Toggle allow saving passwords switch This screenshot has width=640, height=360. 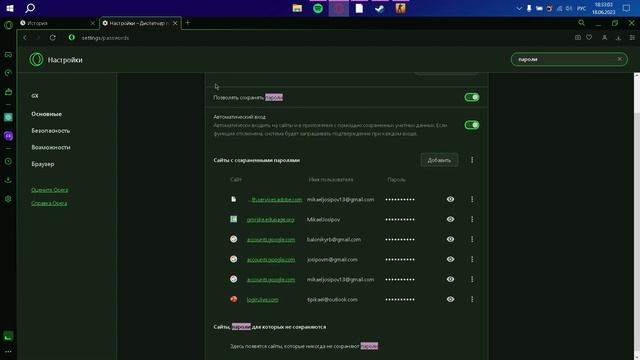(471, 97)
